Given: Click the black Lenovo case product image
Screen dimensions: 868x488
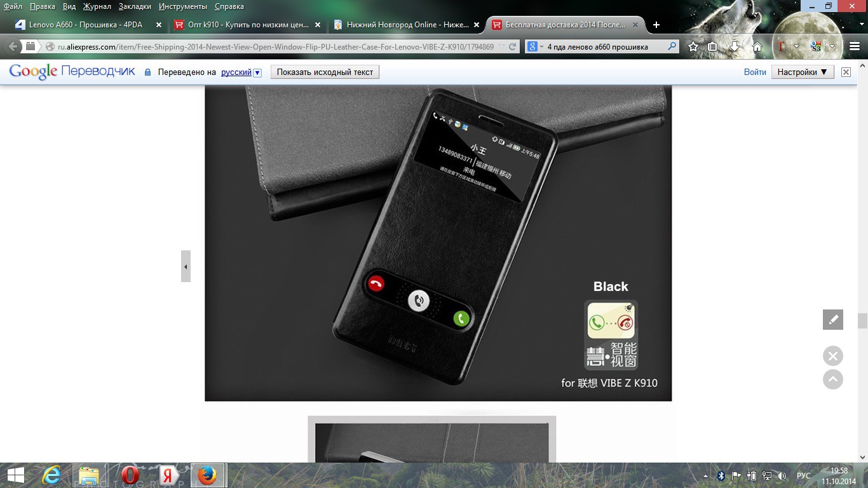Looking at the screenshot, I should point(438,243).
